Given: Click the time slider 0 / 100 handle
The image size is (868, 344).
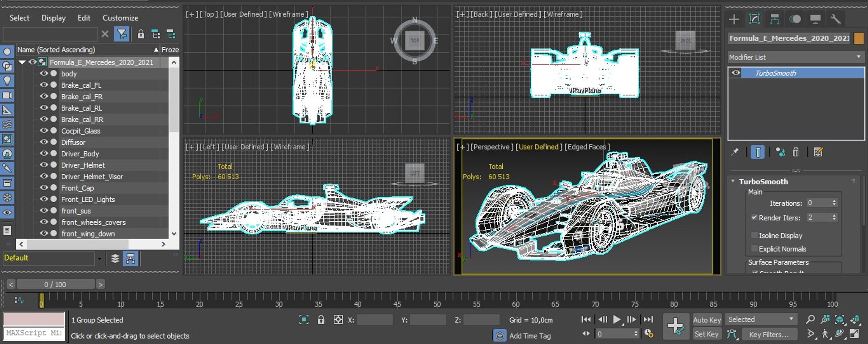Looking at the screenshot, I should coord(56,284).
